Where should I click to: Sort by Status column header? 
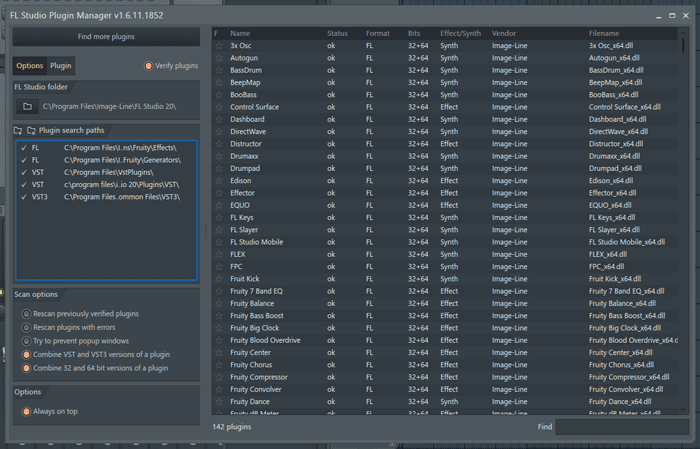[x=337, y=33]
